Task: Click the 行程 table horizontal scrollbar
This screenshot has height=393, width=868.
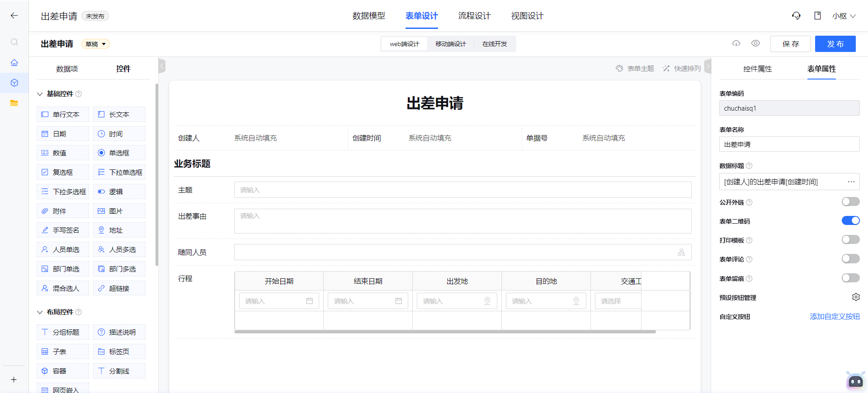Action: [x=445, y=332]
